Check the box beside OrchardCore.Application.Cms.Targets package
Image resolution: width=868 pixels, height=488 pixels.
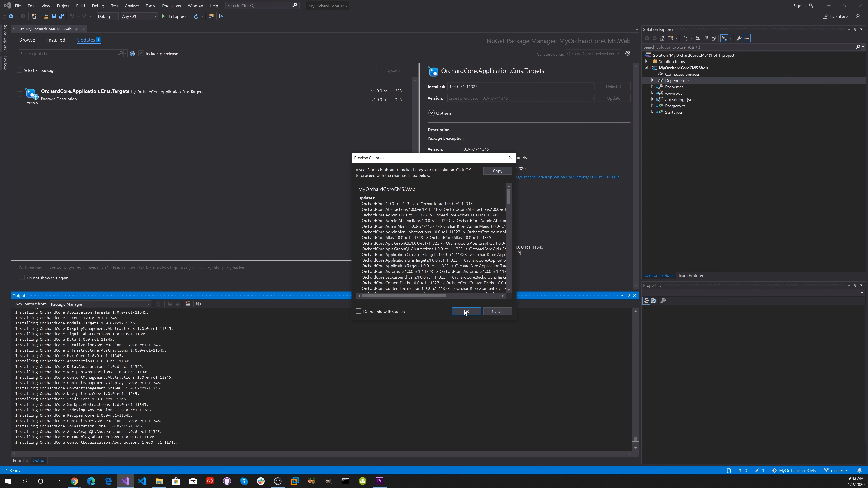(19, 94)
